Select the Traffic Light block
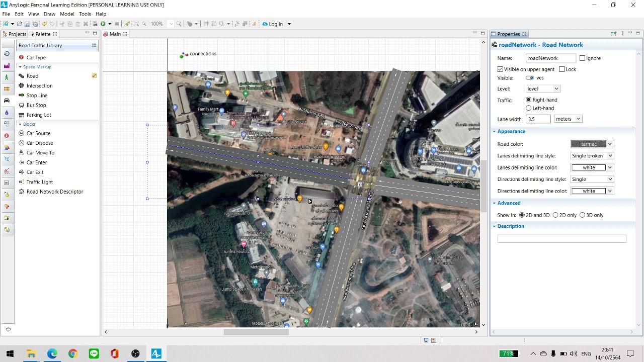 (39, 182)
